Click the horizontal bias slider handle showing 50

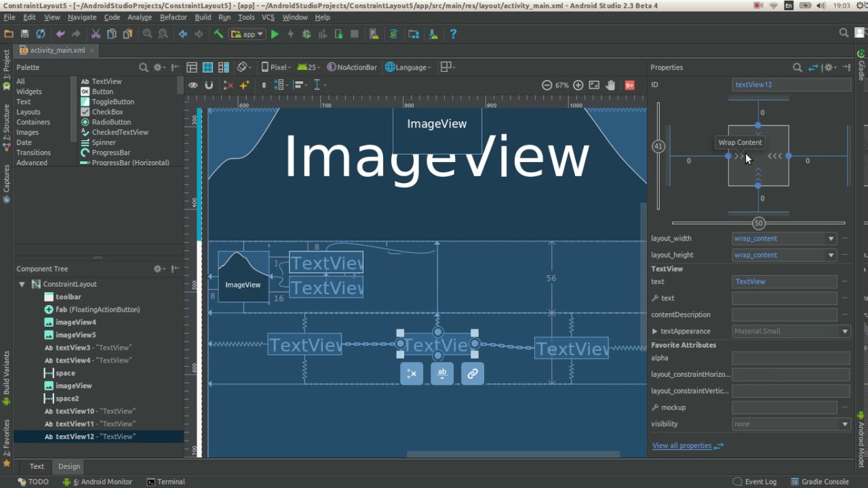click(759, 223)
